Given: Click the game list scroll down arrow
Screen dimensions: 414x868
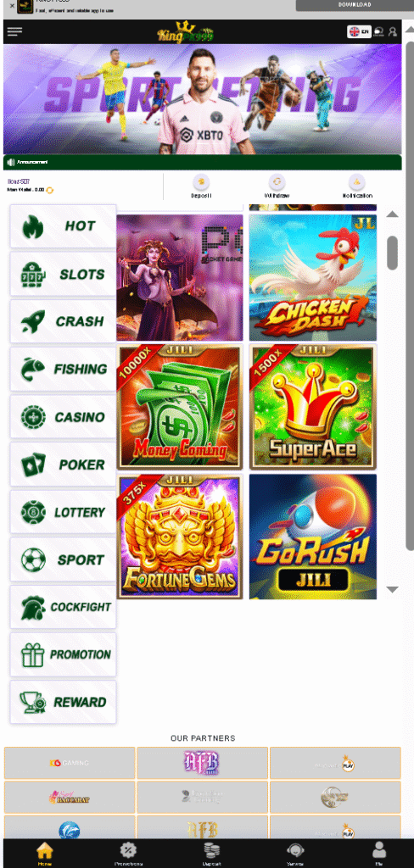Looking at the screenshot, I should pos(393,590).
